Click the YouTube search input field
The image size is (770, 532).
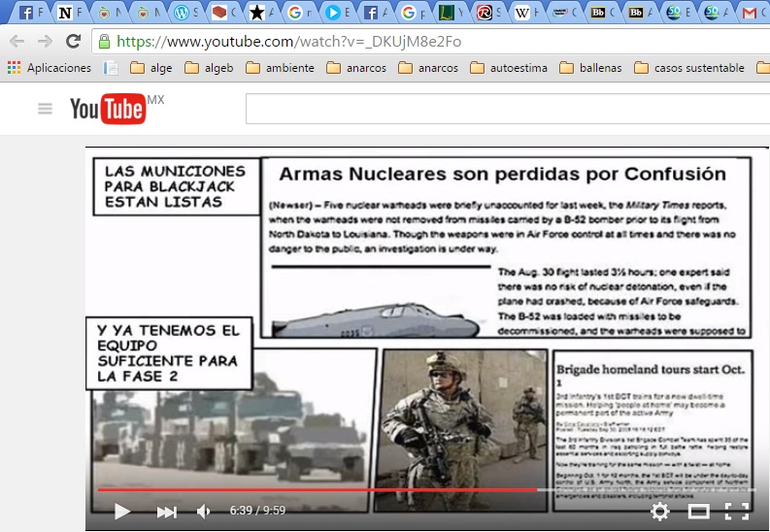click(505, 109)
